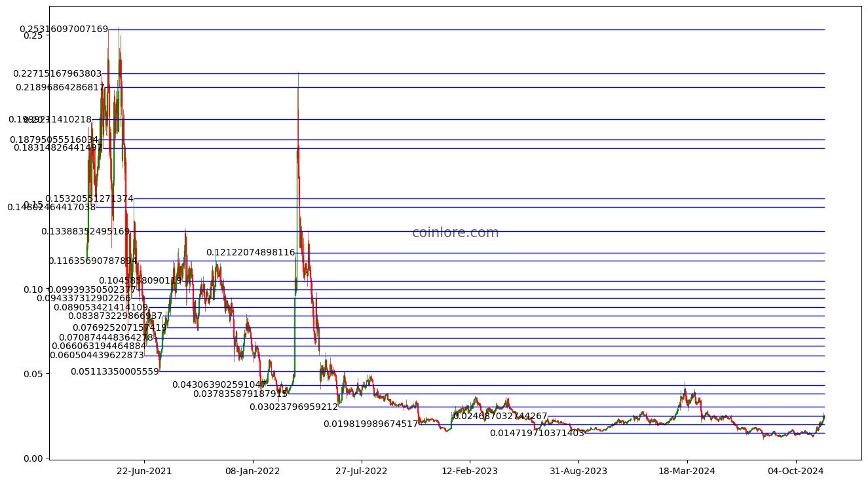Select price level label 0.11635690787894

(92, 261)
